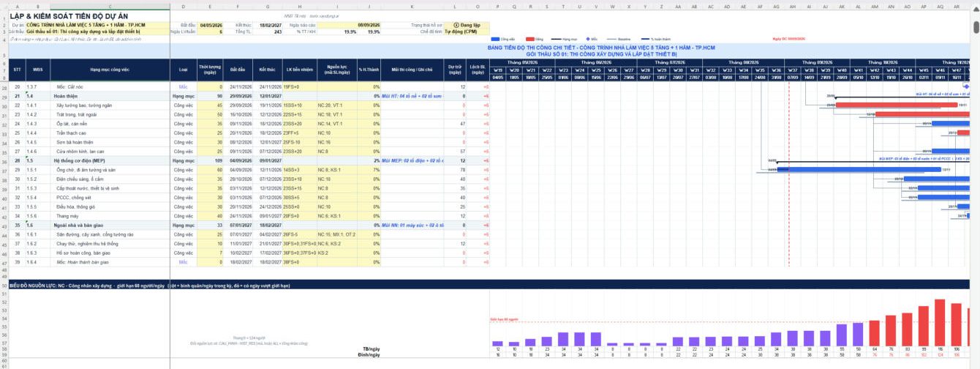Click the project end date 18/02/2027 cell
Viewport: 980px width, 369px height.
click(269, 25)
